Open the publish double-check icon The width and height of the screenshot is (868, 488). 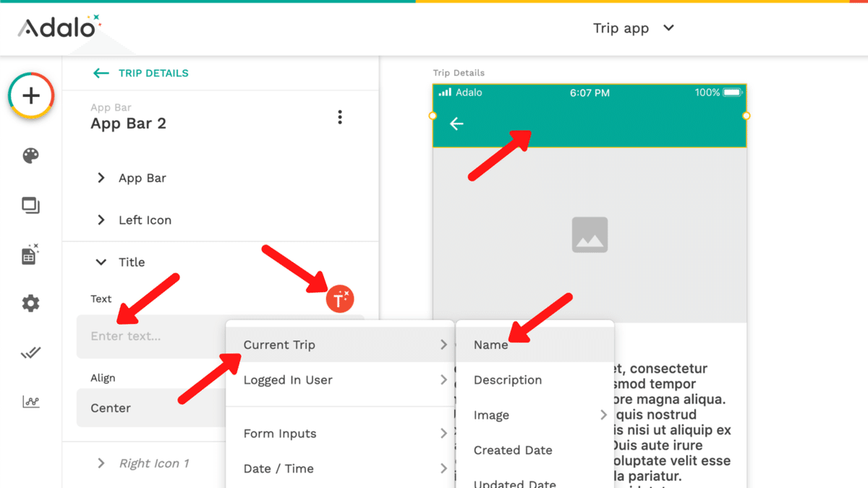point(30,353)
